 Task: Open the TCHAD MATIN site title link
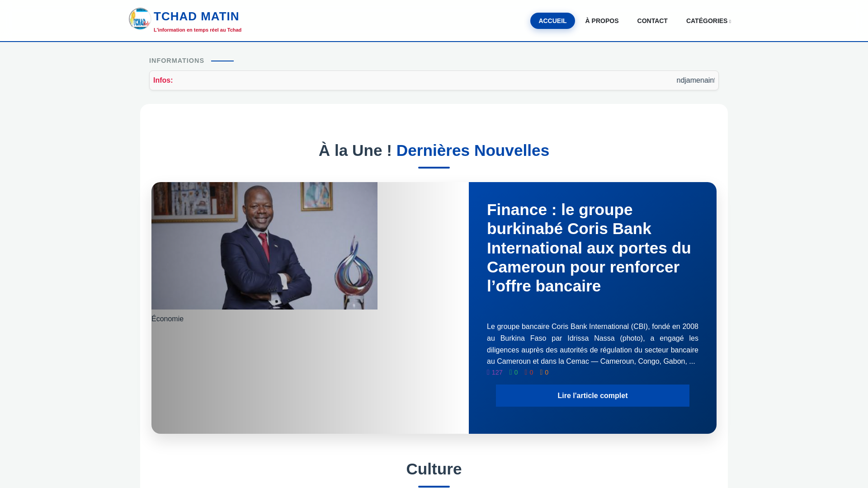196,16
